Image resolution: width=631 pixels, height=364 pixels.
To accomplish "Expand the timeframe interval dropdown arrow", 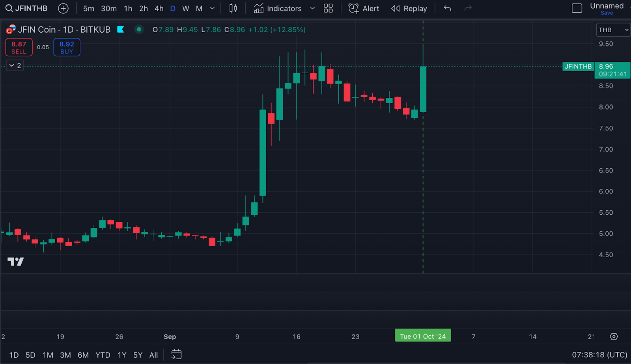I will tap(212, 8).
